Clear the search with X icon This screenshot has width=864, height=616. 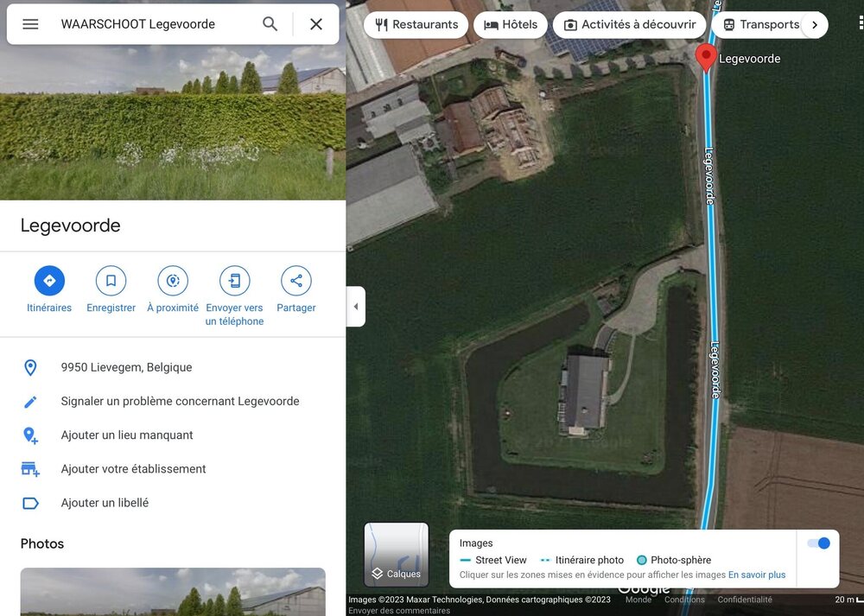coord(316,24)
